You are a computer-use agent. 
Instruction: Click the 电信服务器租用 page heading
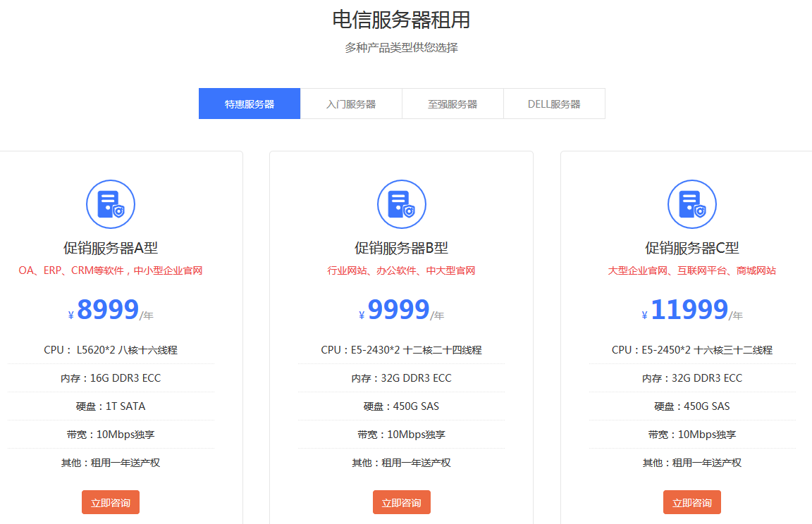point(401,20)
